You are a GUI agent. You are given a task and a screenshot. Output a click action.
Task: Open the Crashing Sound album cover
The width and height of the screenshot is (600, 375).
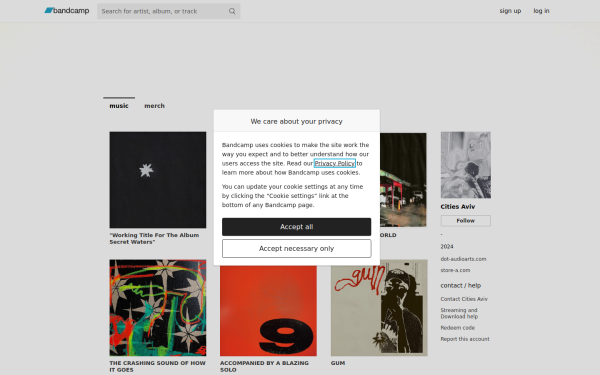point(158,308)
